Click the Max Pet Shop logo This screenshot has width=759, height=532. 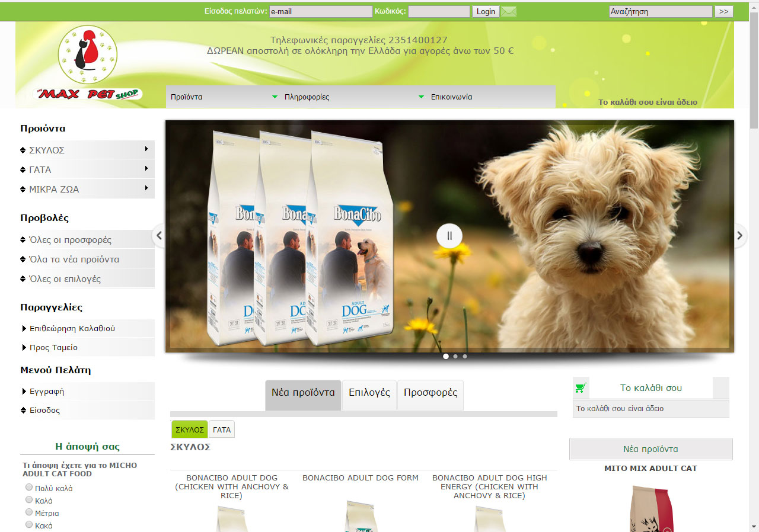click(88, 63)
